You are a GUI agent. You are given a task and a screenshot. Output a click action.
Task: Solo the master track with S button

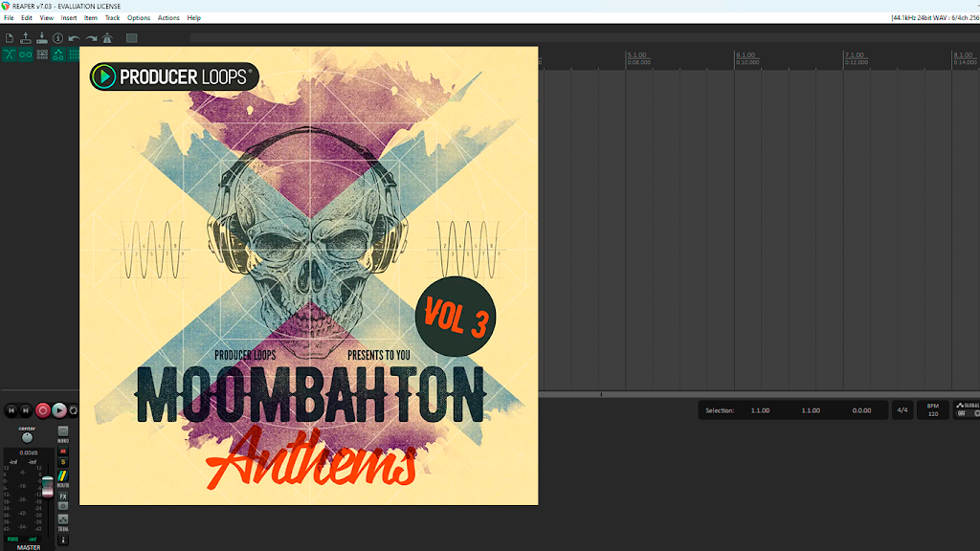tap(63, 462)
